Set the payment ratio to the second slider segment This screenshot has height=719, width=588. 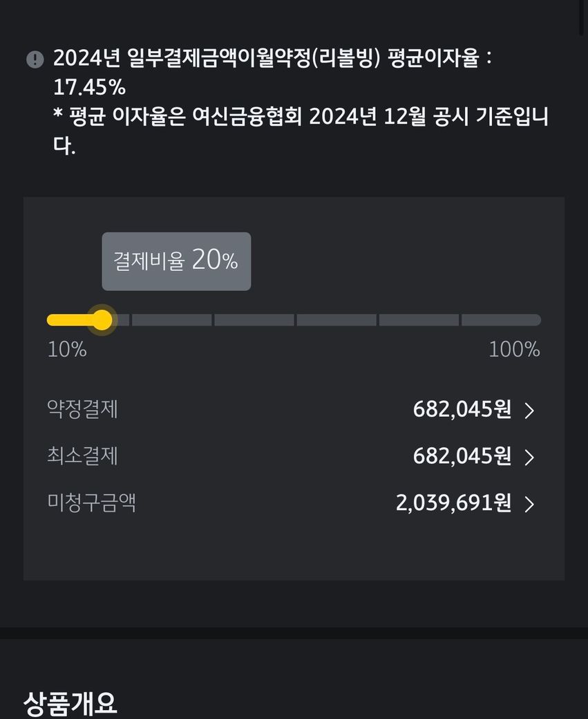(x=171, y=320)
